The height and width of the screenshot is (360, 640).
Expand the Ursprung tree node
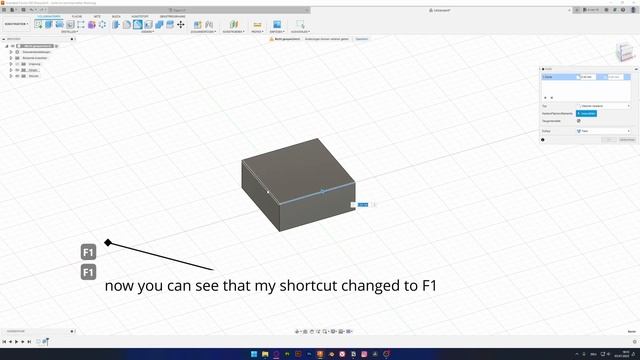11,64
